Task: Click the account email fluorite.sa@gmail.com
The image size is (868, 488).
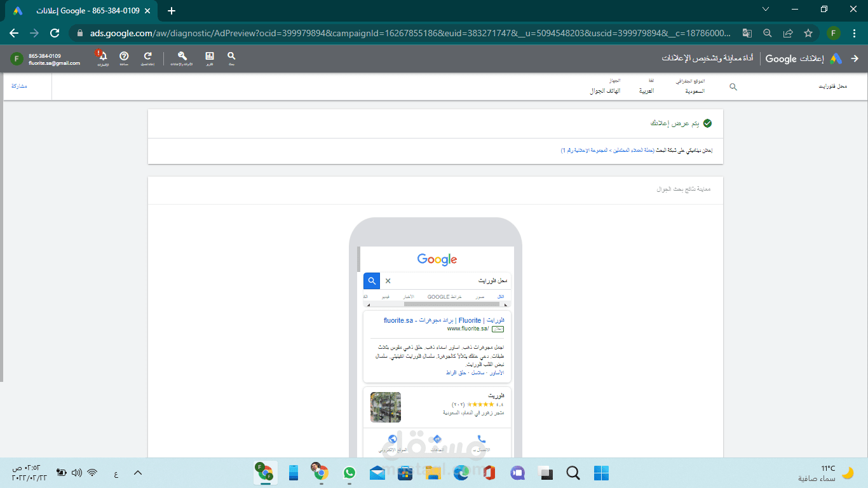Action: tap(55, 63)
